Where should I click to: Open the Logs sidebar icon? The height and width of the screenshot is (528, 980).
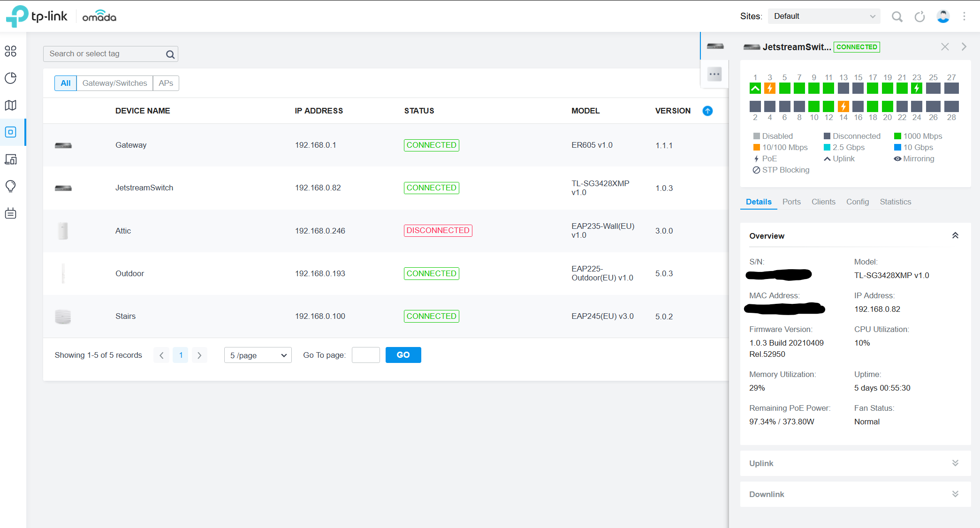point(11,213)
